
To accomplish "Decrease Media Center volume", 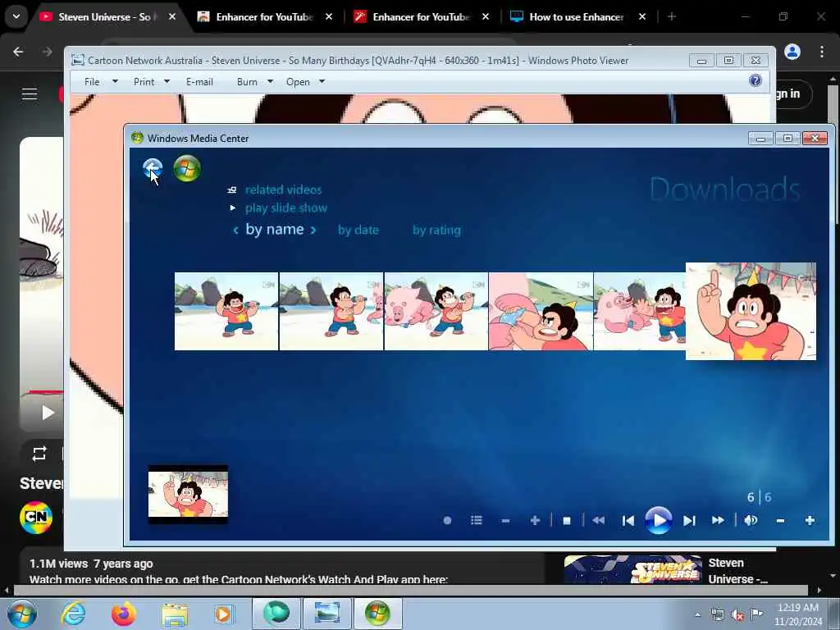I will [781, 520].
